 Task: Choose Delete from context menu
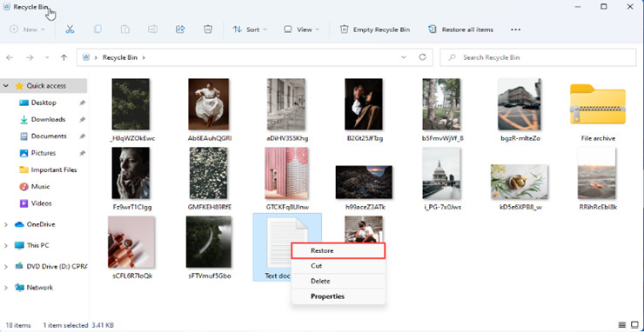339,281
